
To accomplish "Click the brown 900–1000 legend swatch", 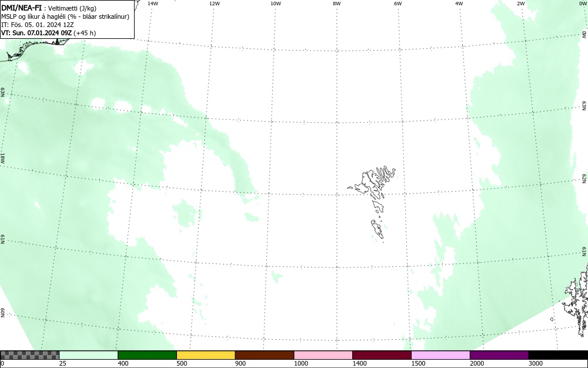I will pos(265,355).
